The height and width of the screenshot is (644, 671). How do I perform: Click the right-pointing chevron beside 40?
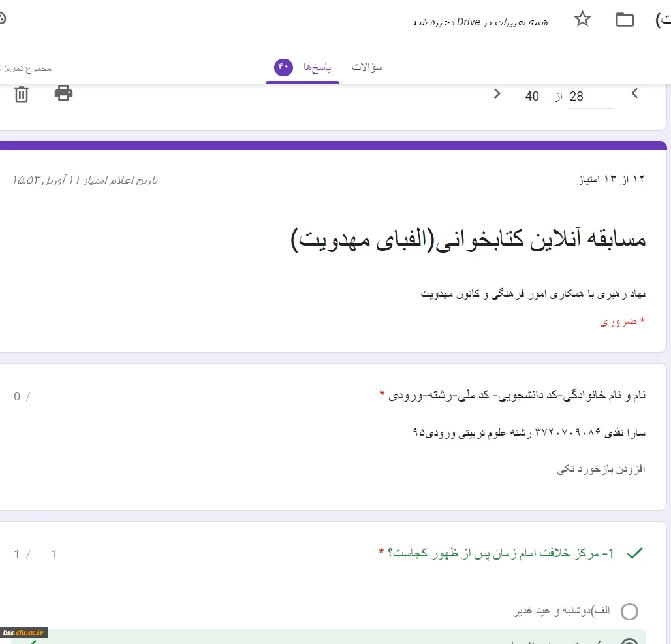(497, 94)
